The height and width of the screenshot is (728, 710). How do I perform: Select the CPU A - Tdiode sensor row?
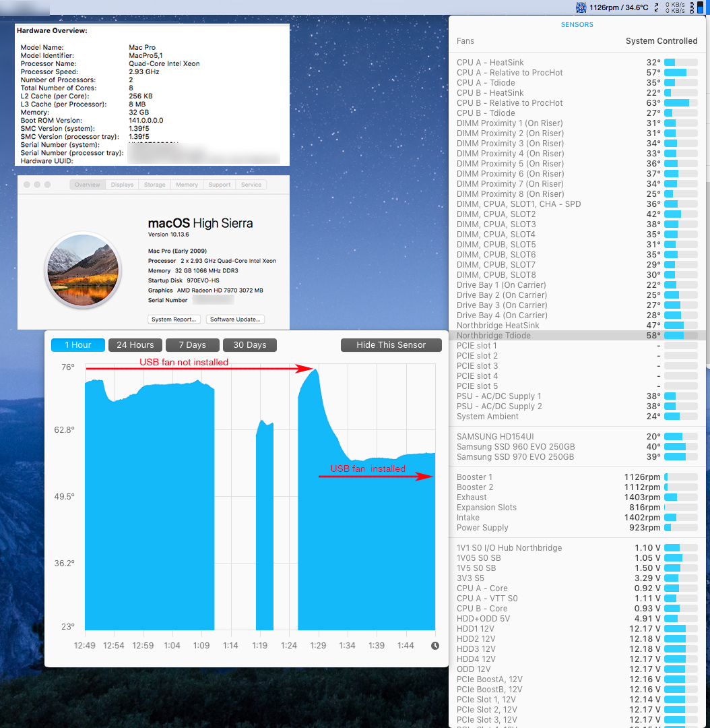pos(577,83)
